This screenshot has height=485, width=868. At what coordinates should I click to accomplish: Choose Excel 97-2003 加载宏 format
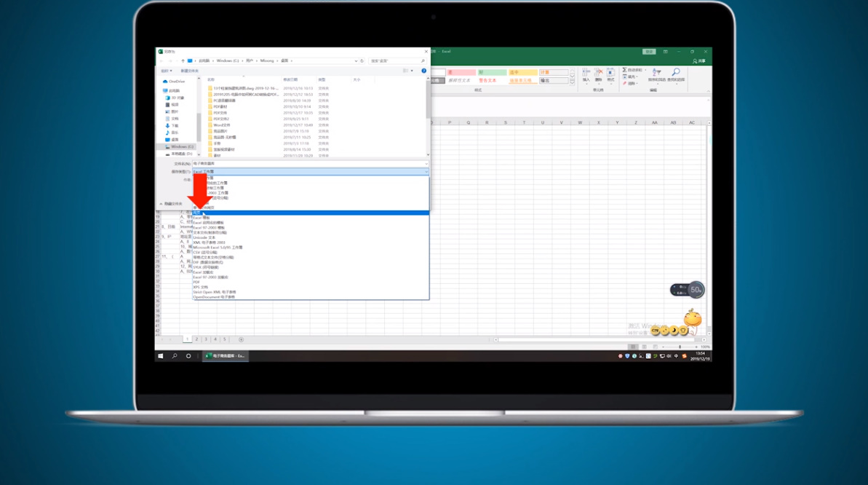coord(311,277)
